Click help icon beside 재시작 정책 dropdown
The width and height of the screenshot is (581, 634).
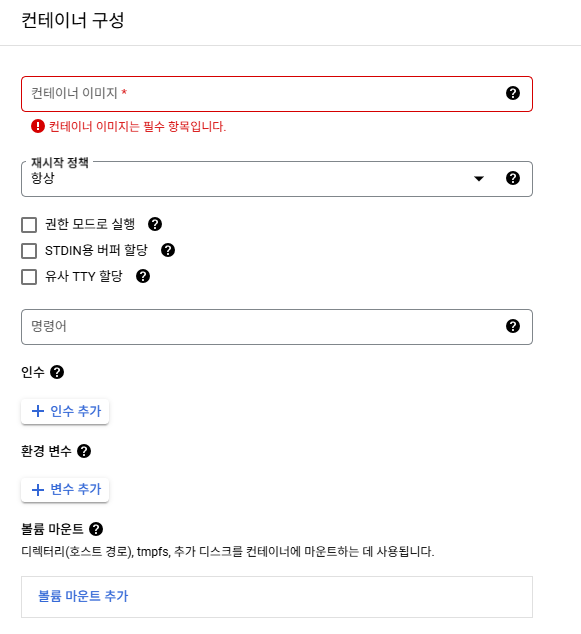coord(513,178)
